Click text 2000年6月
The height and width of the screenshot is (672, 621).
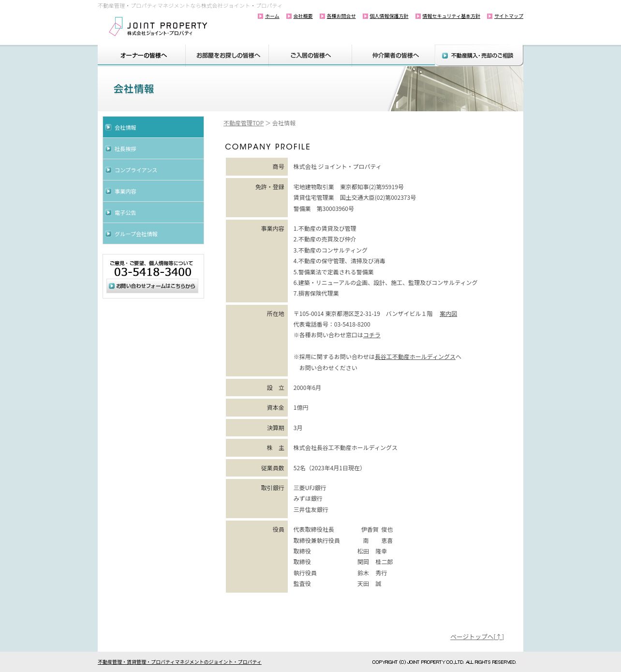coord(307,388)
